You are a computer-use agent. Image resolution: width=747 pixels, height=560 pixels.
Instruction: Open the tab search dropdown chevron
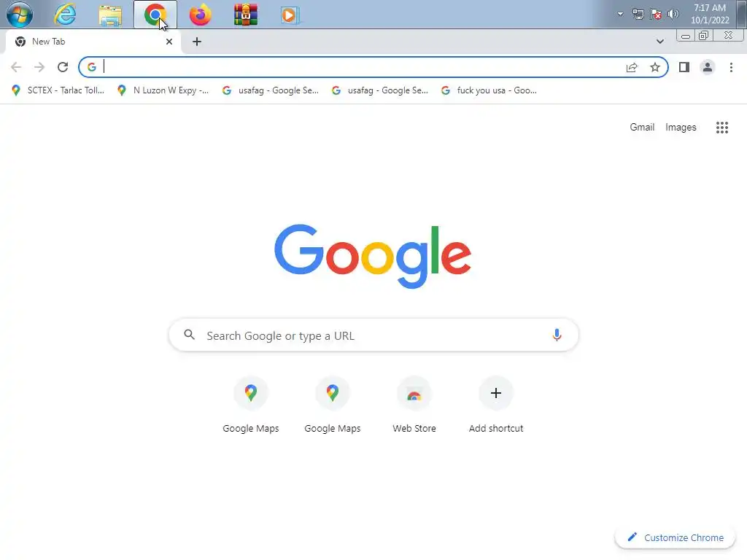click(659, 42)
